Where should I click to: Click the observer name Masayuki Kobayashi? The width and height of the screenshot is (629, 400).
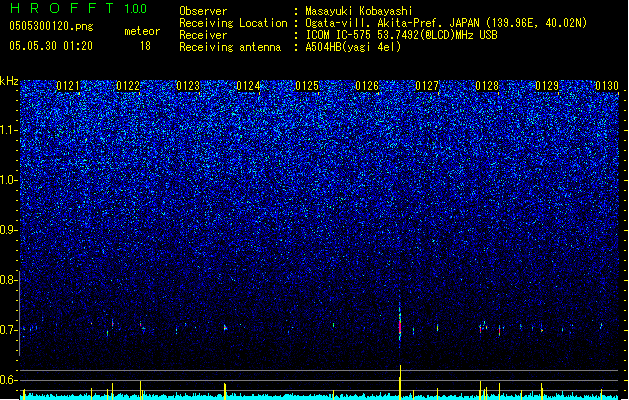[x=359, y=11]
